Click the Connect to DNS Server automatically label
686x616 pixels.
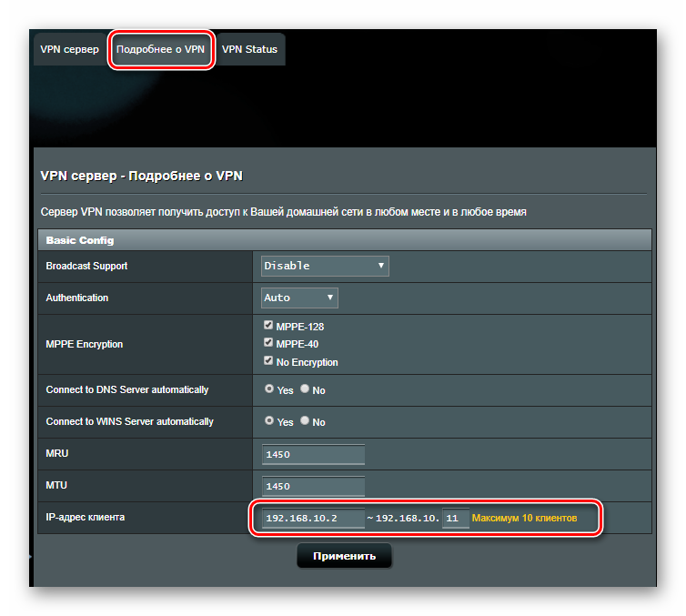[x=127, y=389]
